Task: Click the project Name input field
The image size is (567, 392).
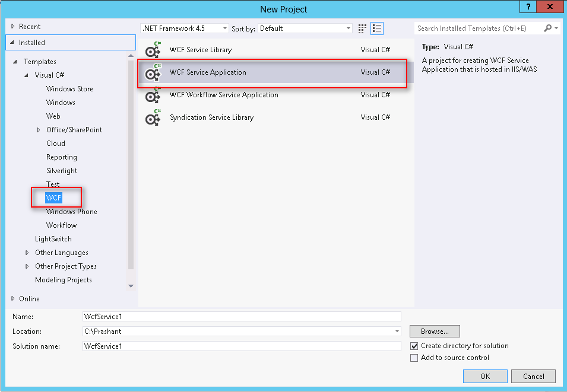Action: 242,317
